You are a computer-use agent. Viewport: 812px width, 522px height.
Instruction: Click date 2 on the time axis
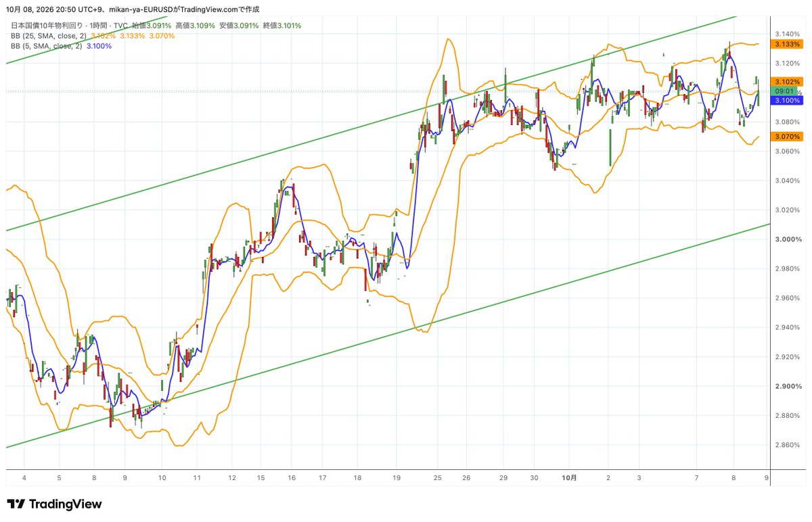[608, 478]
